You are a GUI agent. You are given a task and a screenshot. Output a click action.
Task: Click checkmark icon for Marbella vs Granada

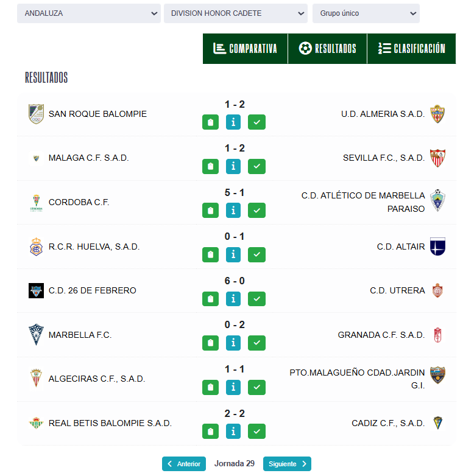click(x=257, y=343)
